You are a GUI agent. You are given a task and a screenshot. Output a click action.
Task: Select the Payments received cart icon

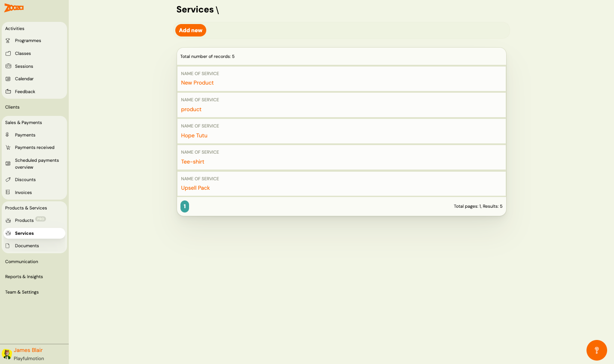point(8,147)
